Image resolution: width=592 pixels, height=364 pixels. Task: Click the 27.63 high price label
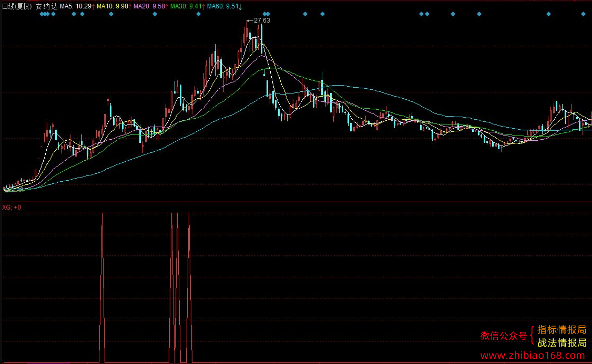coord(262,20)
